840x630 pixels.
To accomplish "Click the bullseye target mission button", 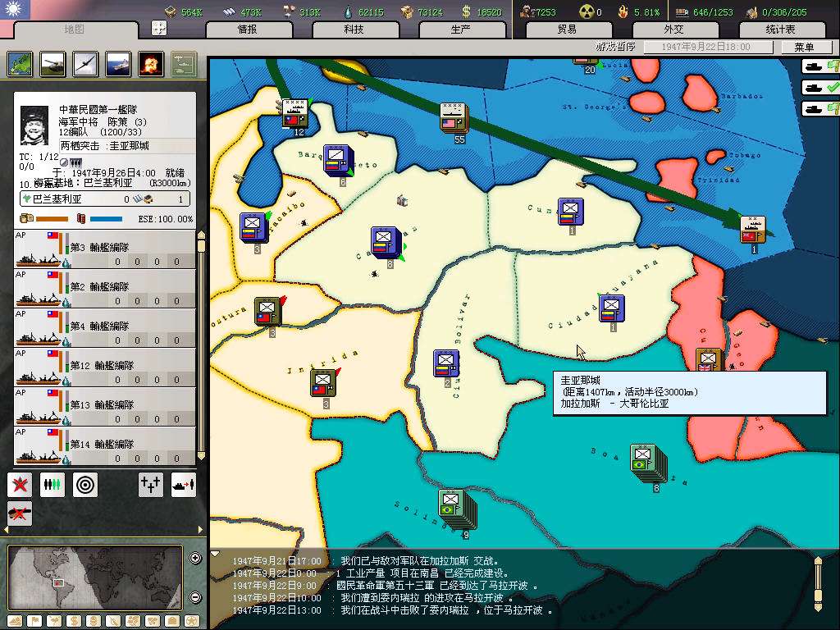I will coord(85,485).
